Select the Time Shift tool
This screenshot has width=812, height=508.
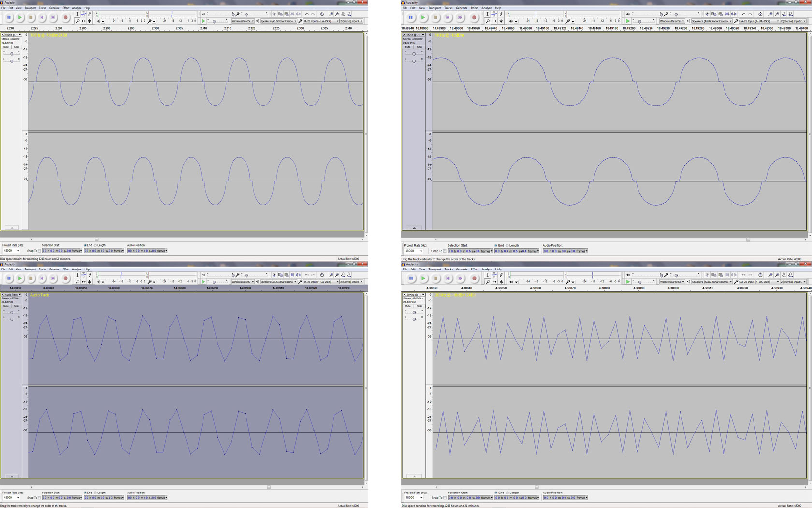(x=84, y=21)
